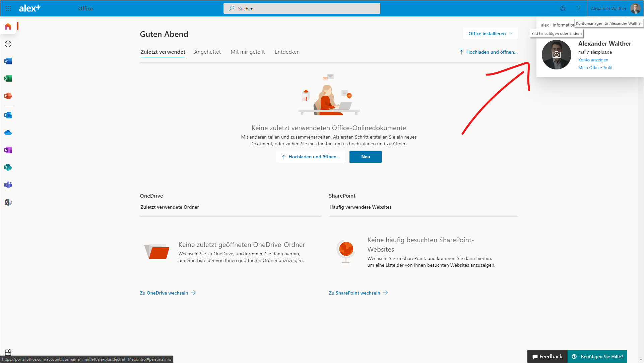Open All apps icon at sidebar bottom
This screenshot has width=644, height=363.
[8, 352]
